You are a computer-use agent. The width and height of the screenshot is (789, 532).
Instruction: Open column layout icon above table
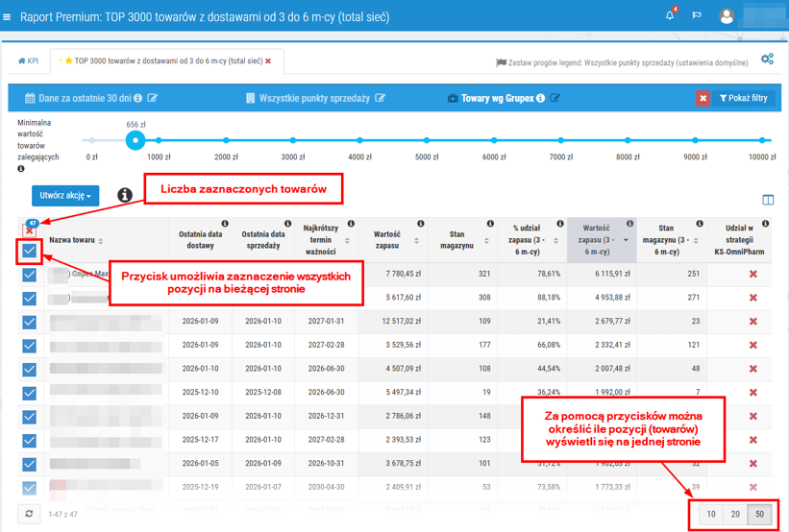768,200
